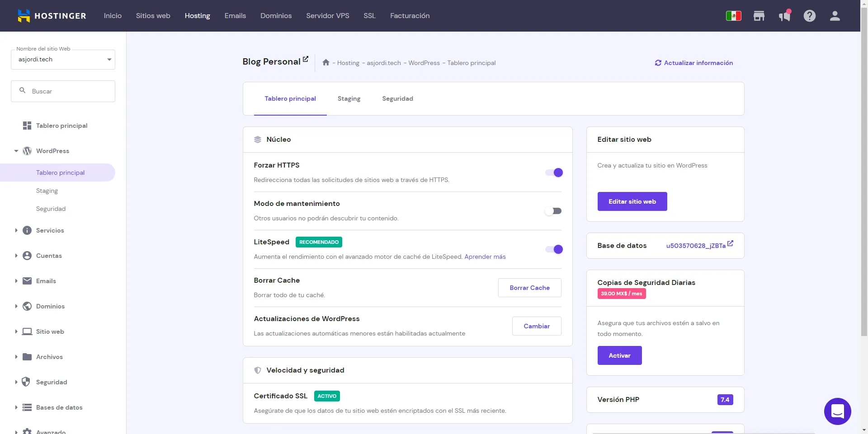Click the home icon in breadcrumb
Screen dimensions: 868x434
click(326, 62)
